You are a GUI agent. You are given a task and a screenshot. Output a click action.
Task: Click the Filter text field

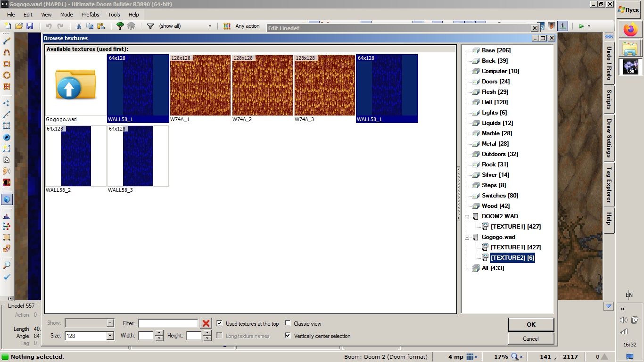pyautogui.click(x=168, y=323)
